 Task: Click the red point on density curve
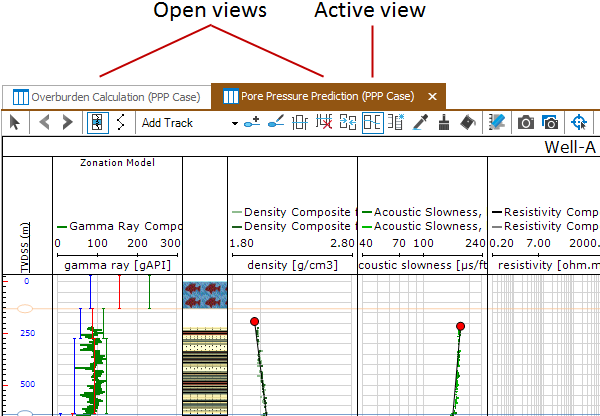point(255,321)
